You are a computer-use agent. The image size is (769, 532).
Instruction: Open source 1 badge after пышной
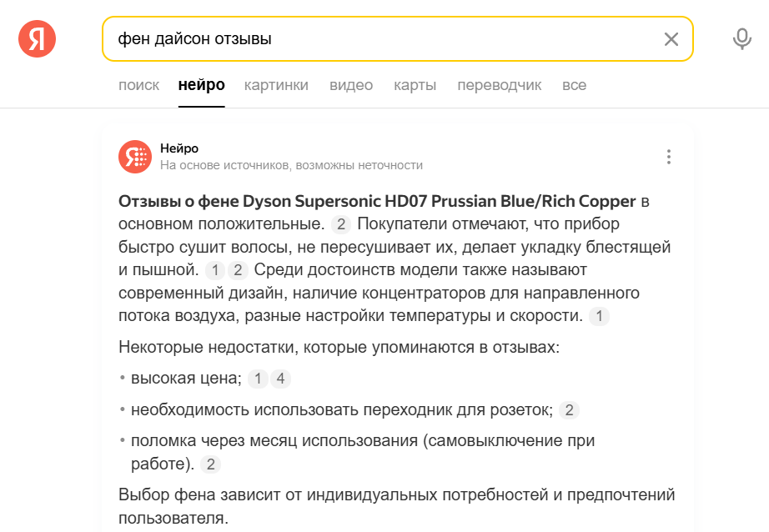(x=215, y=270)
